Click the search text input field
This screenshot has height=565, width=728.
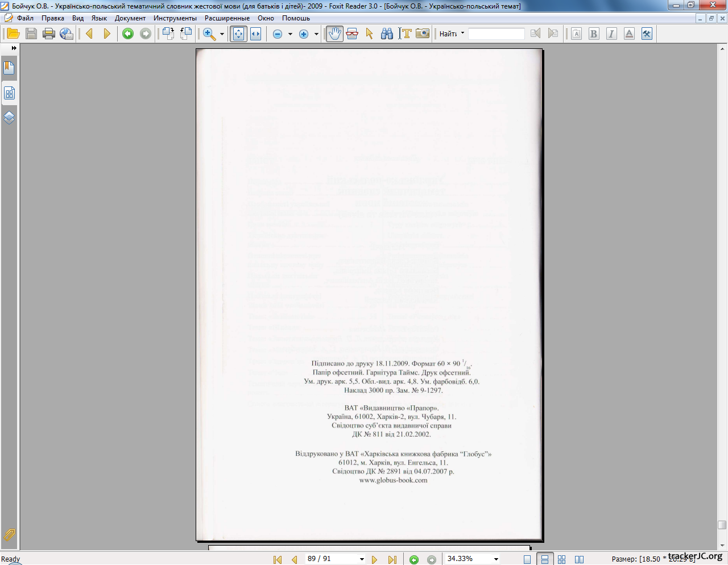click(496, 34)
